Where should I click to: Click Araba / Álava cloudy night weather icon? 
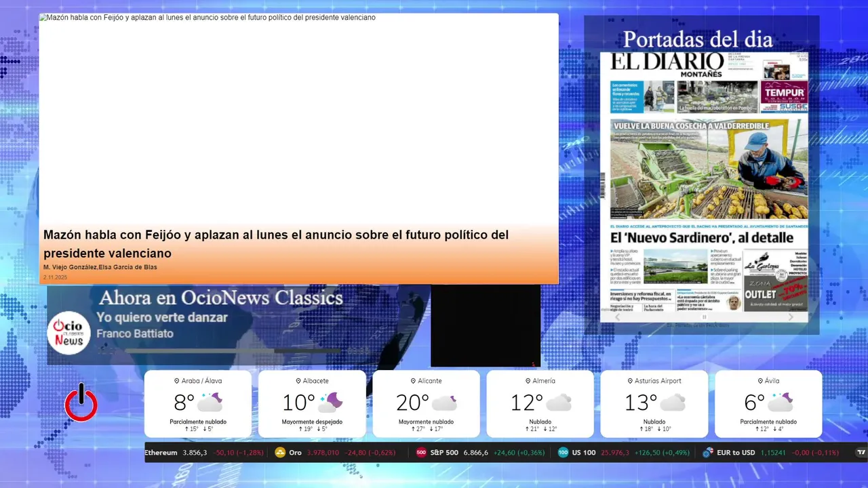[210, 403]
